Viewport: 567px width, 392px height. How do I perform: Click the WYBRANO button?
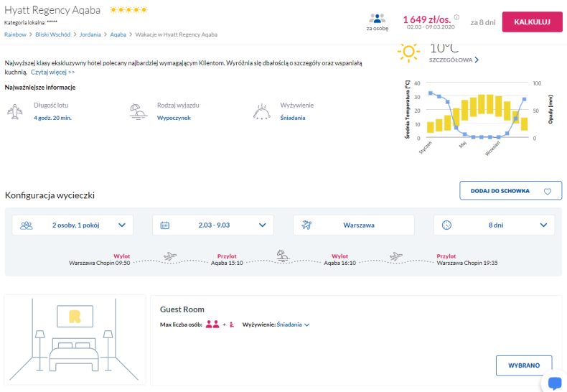(524, 365)
